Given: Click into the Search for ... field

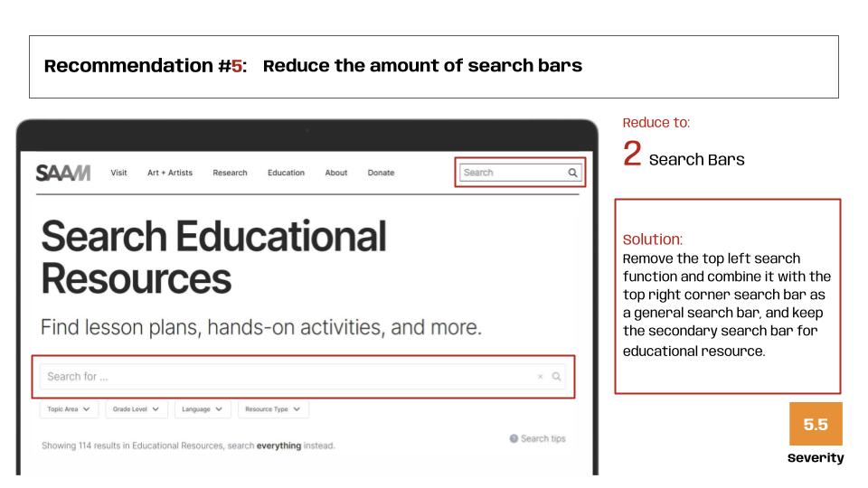Looking at the screenshot, I should tap(303, 377).
